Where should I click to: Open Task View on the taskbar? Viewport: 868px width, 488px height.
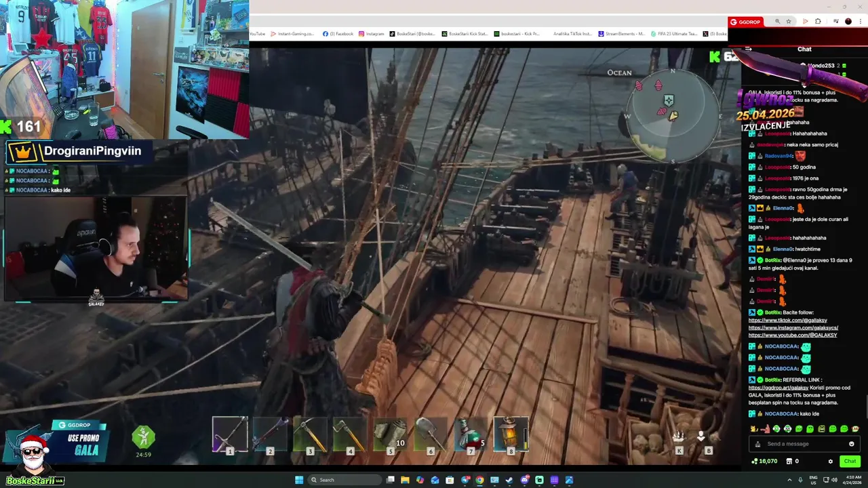390,480
